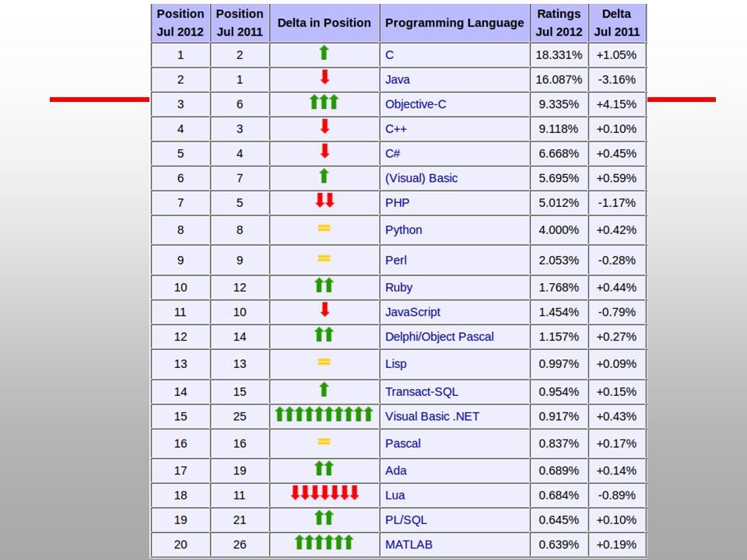Viewport: 747px width, 560px height.
Task: Open the PHP language link
Action: pyautogui.click(x=398, y=203)
